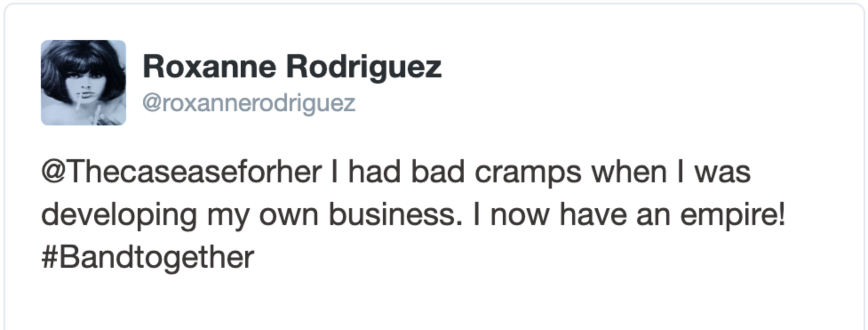Click the word "cramps" in the tweet
The height and width of the screenshot is (330, 868).
click(x=528, y=173)
